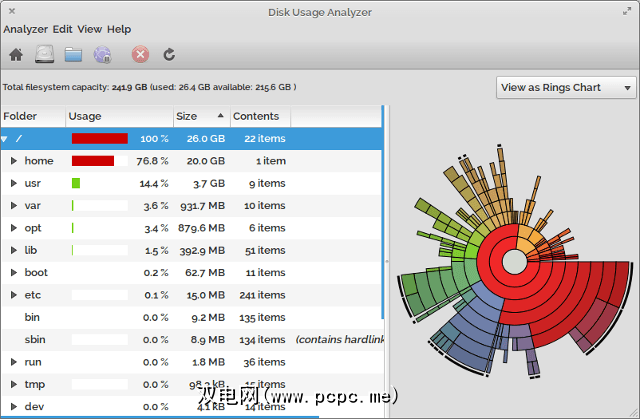Open the View as Rings Chart dropdown
The image size is (640, 419).
click(566, 87)
